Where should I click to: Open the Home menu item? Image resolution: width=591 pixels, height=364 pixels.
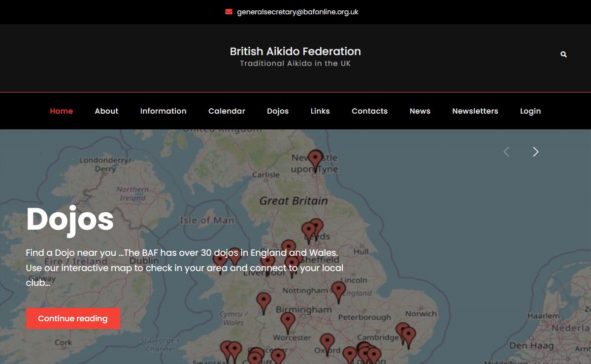[x=62, y=111]
